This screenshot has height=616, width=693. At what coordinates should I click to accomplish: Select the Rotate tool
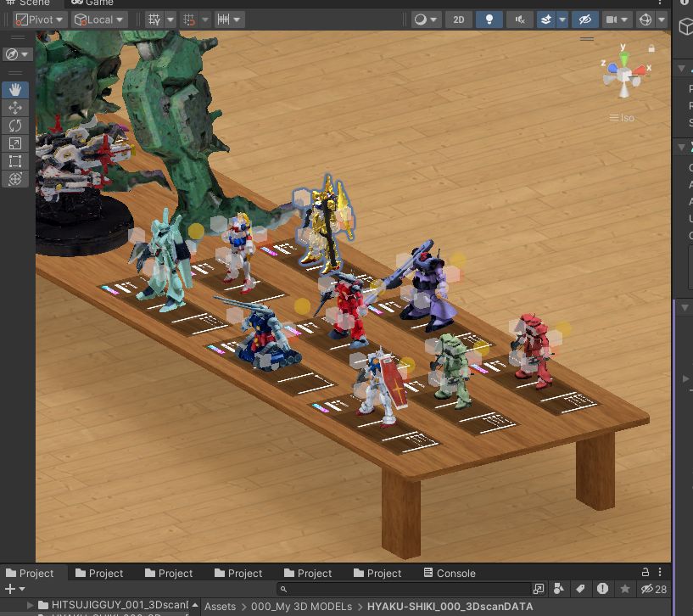(x=15, y=126)
